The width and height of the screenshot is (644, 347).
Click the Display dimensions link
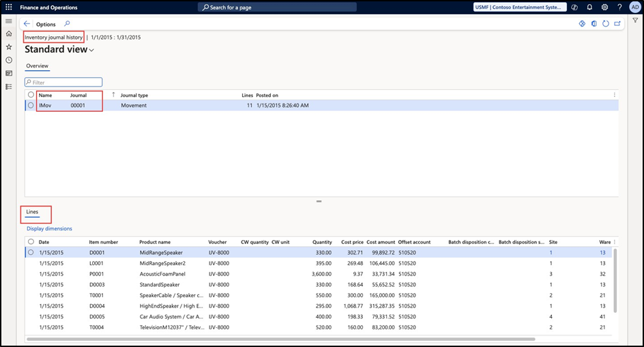click(x=49, y=228)
